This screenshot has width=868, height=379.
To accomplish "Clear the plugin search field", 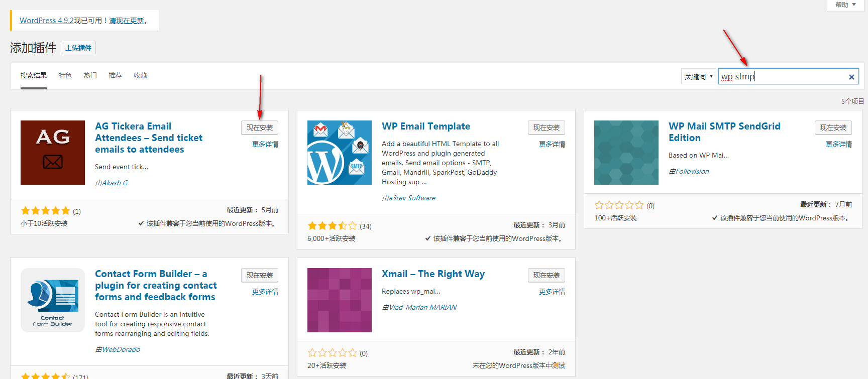I will [x=851, y=77].
